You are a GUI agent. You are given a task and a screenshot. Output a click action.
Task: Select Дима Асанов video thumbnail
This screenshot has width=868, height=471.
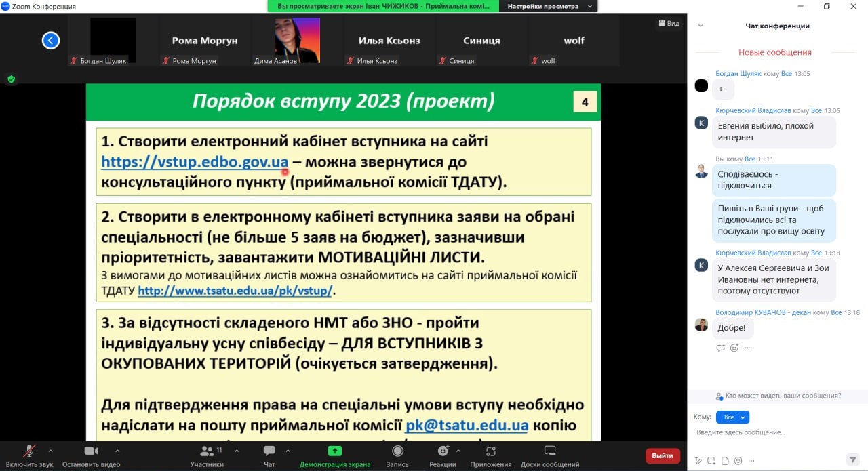(297, 41)
